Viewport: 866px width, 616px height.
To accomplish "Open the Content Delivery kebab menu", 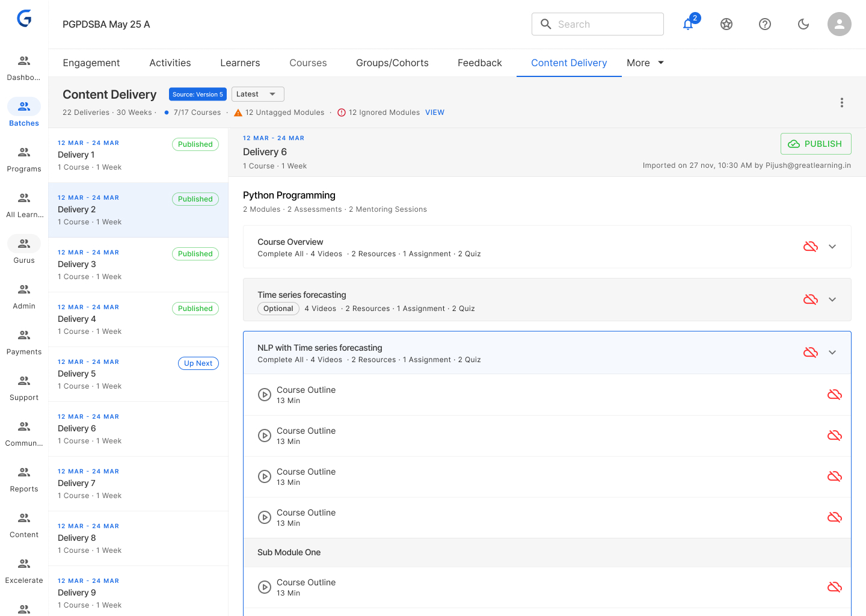I will 842,103.
